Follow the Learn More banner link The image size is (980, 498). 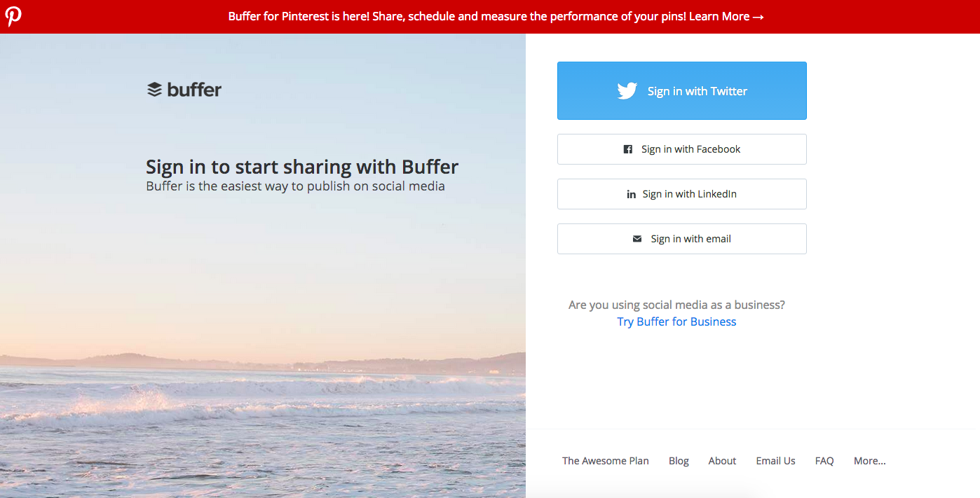(x=726, y=16)
